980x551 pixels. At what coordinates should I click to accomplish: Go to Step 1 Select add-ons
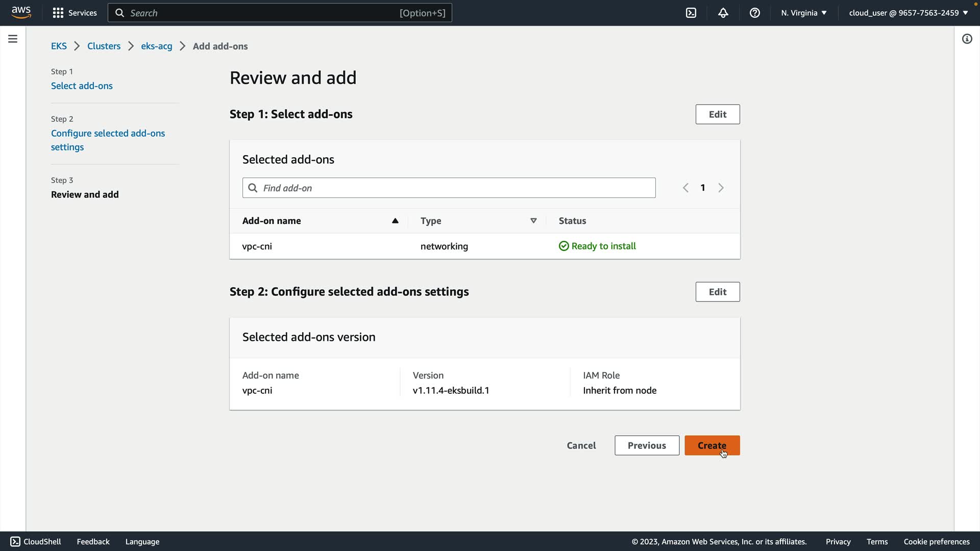pos(82,86)
